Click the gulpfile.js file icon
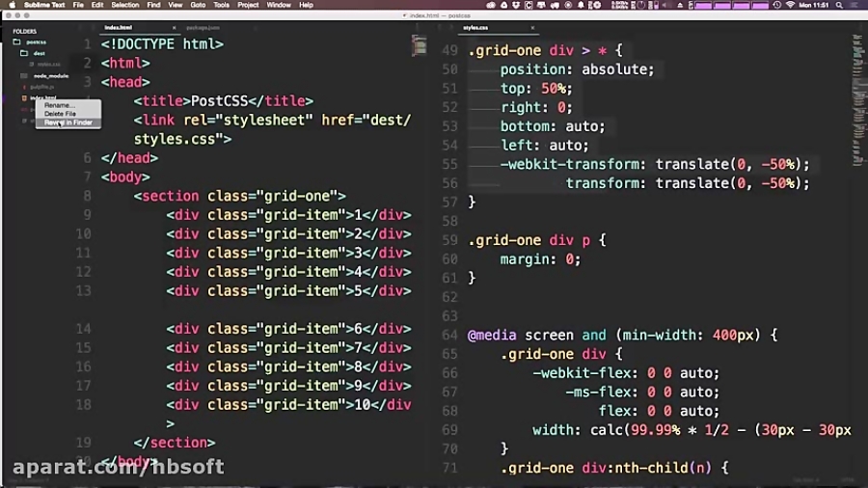The width and height of the screenshot is (868, 488). coord(24,87)
